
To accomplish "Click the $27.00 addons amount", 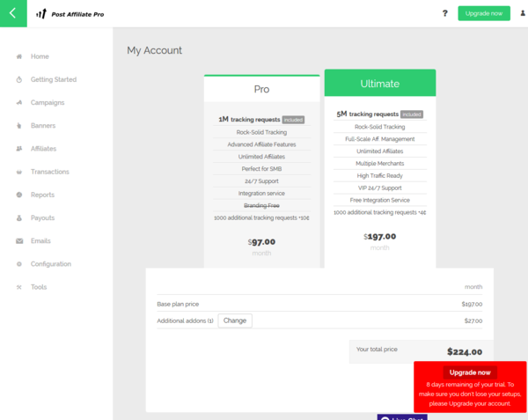I will 473,321.
